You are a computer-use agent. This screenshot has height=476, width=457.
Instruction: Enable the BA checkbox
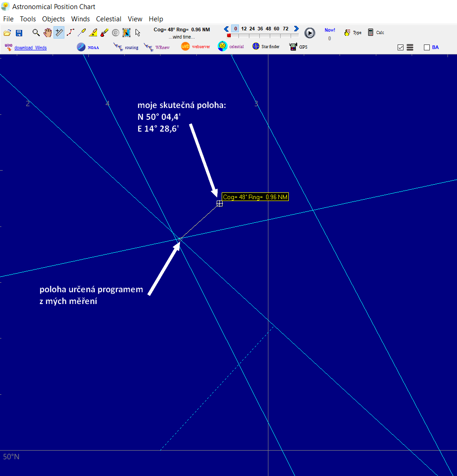pyautogui.click(x=427, y=47)
